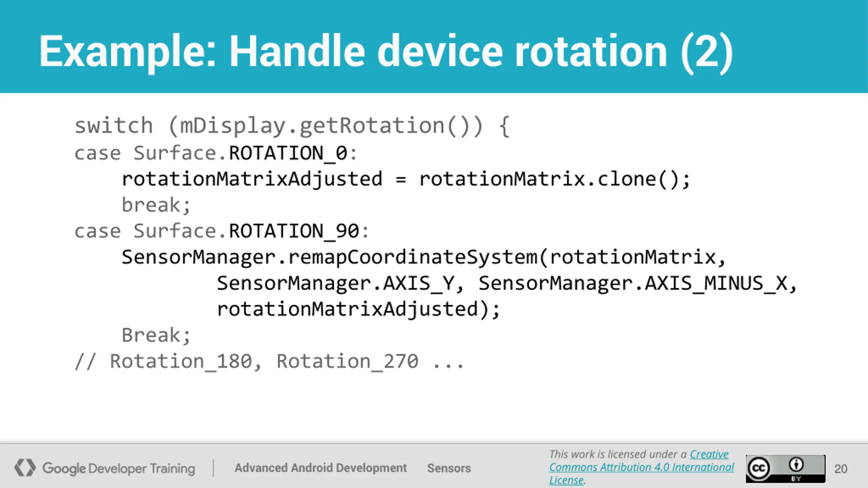Image resolution: width=868 pixels, height=488 pixels.
Task: Click the 'SensorManager.remapCoordinateSystem(rotationMatrix,' line
Action: (x=423, y=257)
